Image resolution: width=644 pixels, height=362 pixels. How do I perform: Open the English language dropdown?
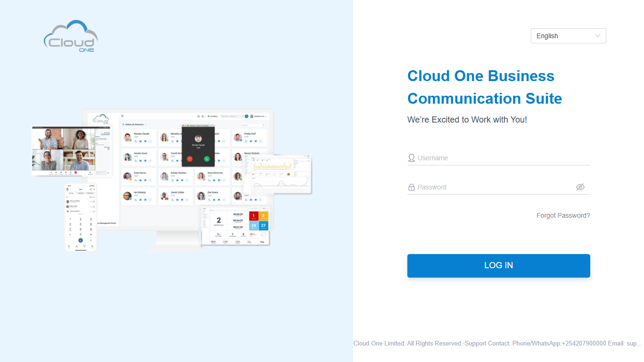568,36
